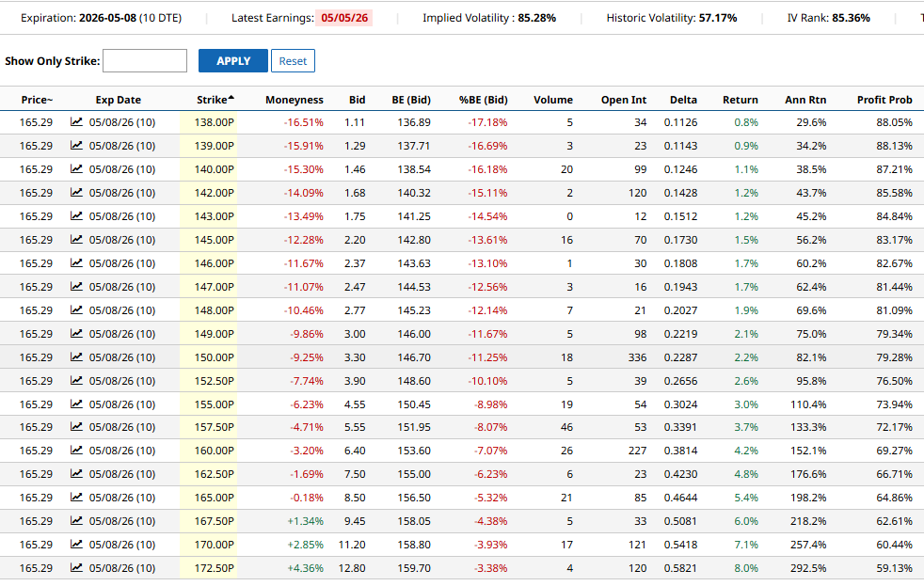924x586 pixels.
Task: Open chart icon for 150.00P row
Action: pos(76,357)
